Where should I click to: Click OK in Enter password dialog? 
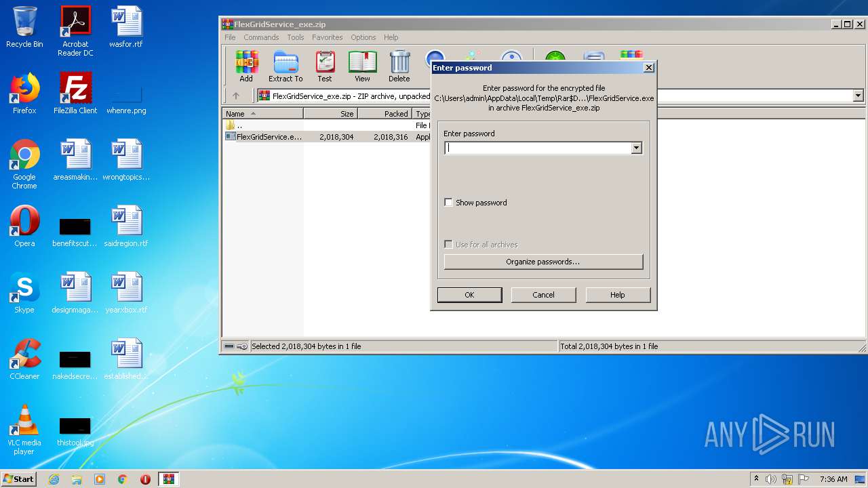(469, 295)
